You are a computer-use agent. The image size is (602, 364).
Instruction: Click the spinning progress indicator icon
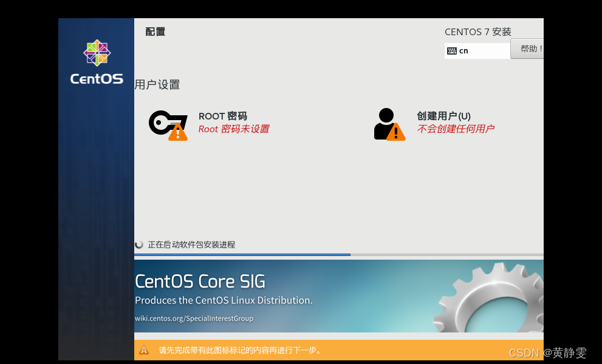click(x=139, y=244)
